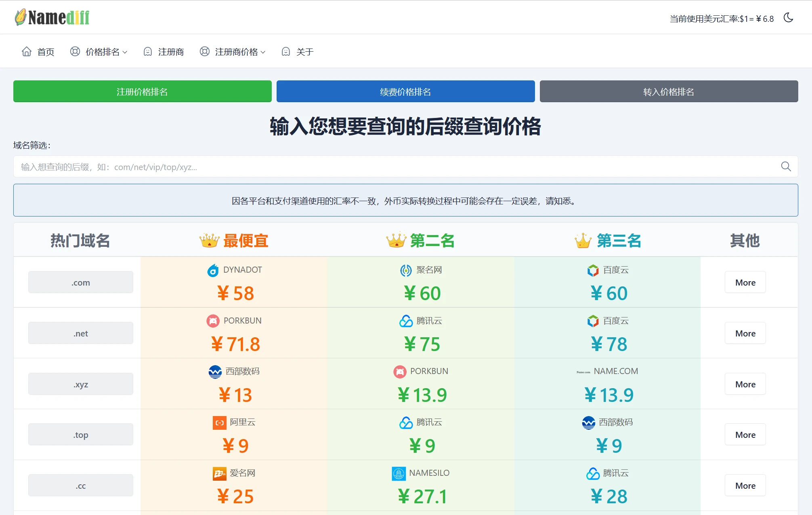812x515 pixels.
Task: Click the Porkbun logo in .net row
Action: tap(213, 321)
